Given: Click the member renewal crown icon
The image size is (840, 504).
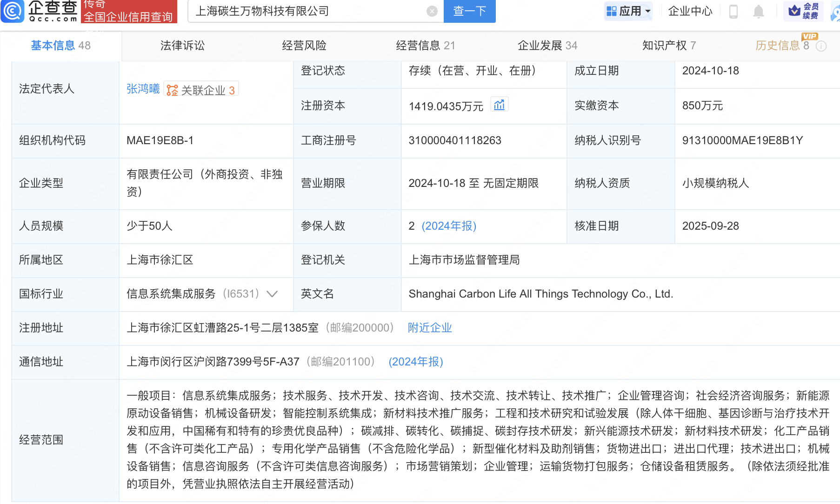Looking at the screenshot, I should click(x=795, y=10).
